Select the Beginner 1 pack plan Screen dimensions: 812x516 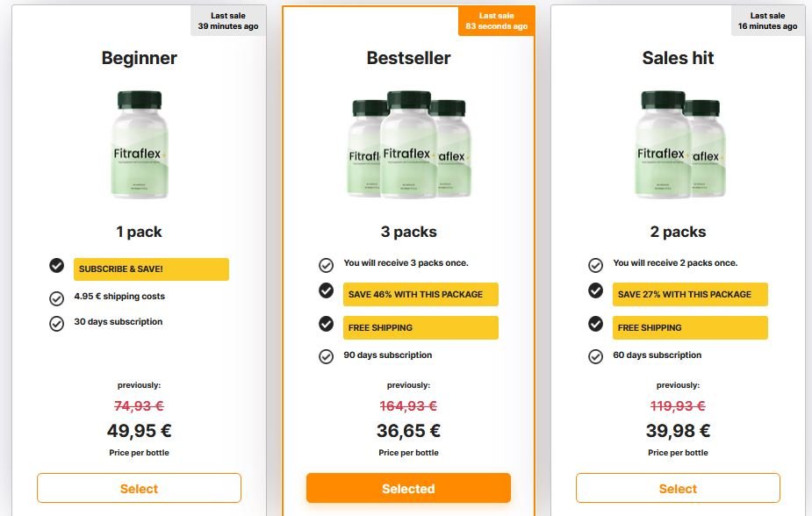click(x=139, y=488)
